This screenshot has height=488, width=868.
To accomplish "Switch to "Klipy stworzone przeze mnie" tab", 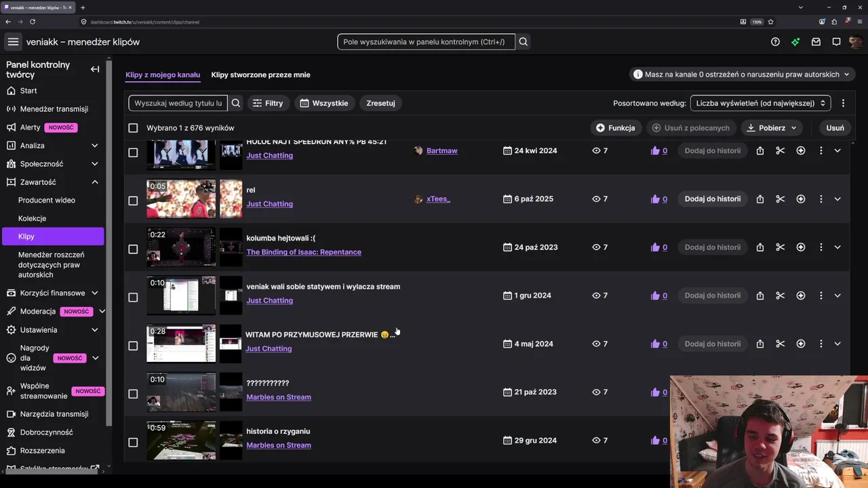I will pos(260,75).
